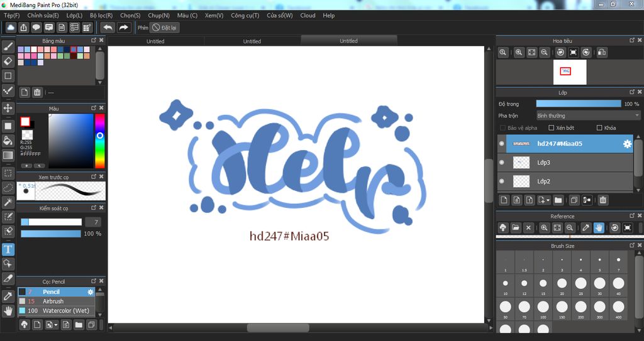Open the Pha trộn blend mode dropdown
Viewport: 644px width, 341px height.
point(589,116)
